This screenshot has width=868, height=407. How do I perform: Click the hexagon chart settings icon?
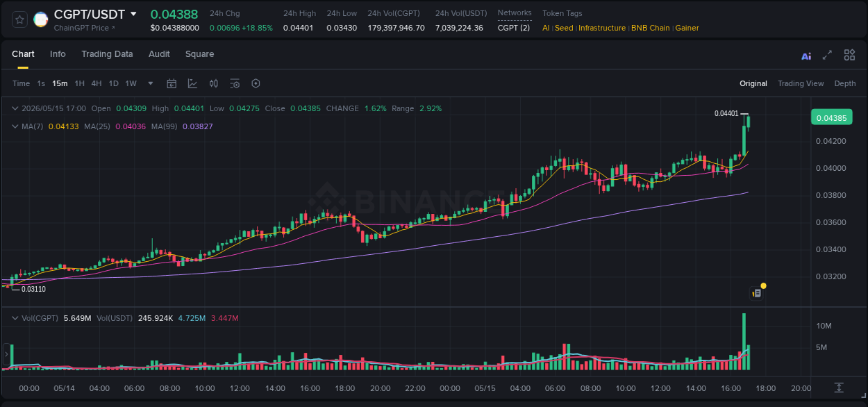tap(256, 83)
